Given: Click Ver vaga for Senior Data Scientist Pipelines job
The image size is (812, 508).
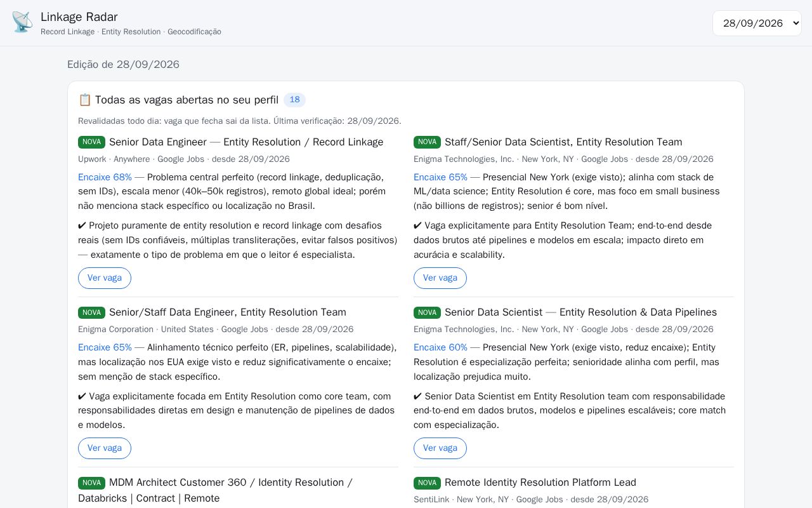Looking at the screenshot, I should coord(440,448).
